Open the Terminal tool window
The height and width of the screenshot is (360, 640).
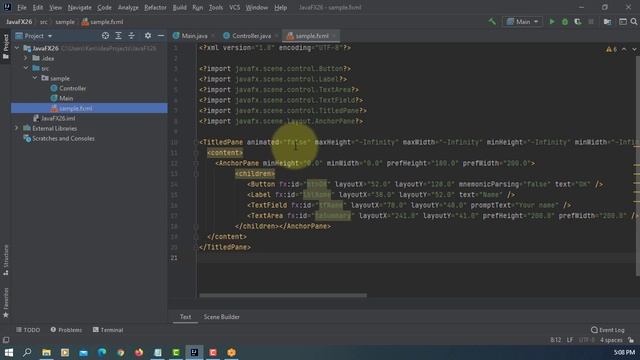click(x=108, y=330)
